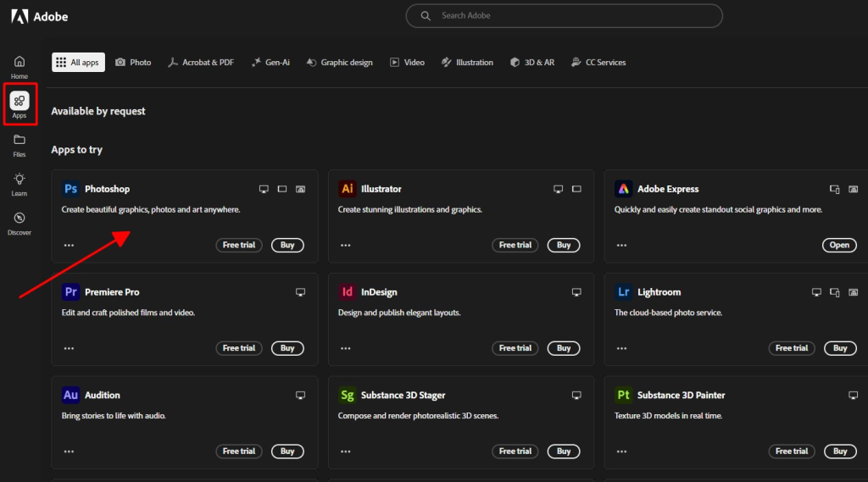Click Buy on the Photoshop card

click(287, 245)
